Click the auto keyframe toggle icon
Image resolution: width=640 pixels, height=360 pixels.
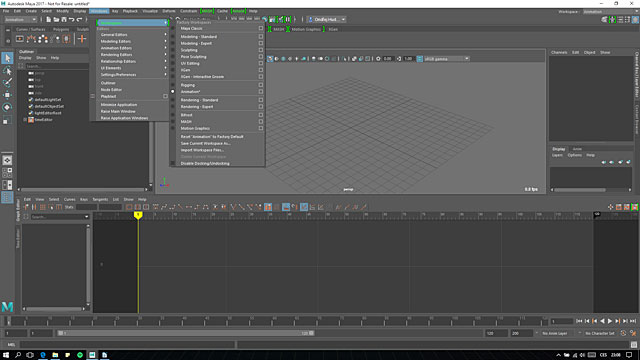point(623,333)
